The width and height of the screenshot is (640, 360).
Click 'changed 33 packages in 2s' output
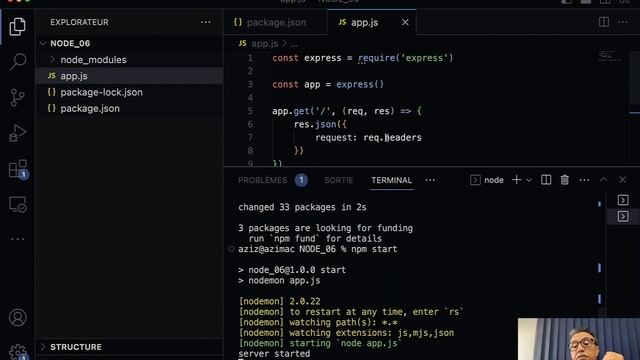302,207
